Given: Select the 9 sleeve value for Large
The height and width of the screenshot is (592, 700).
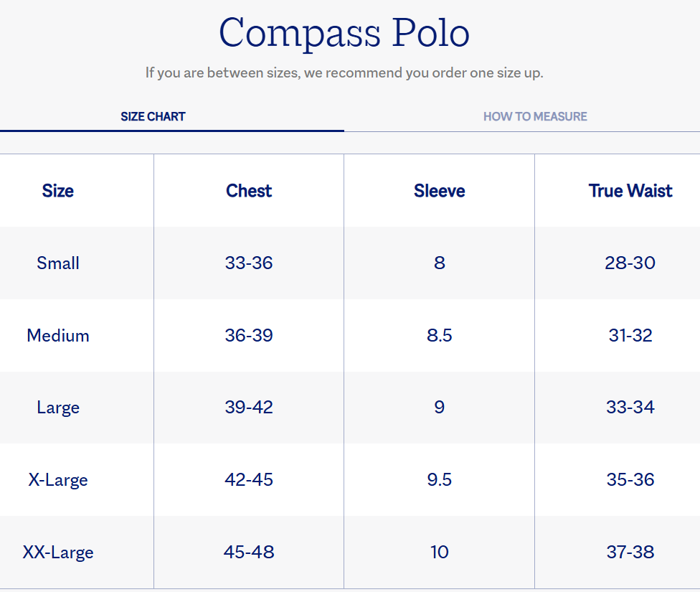Looking at the screenshot, I should point(439,408).
